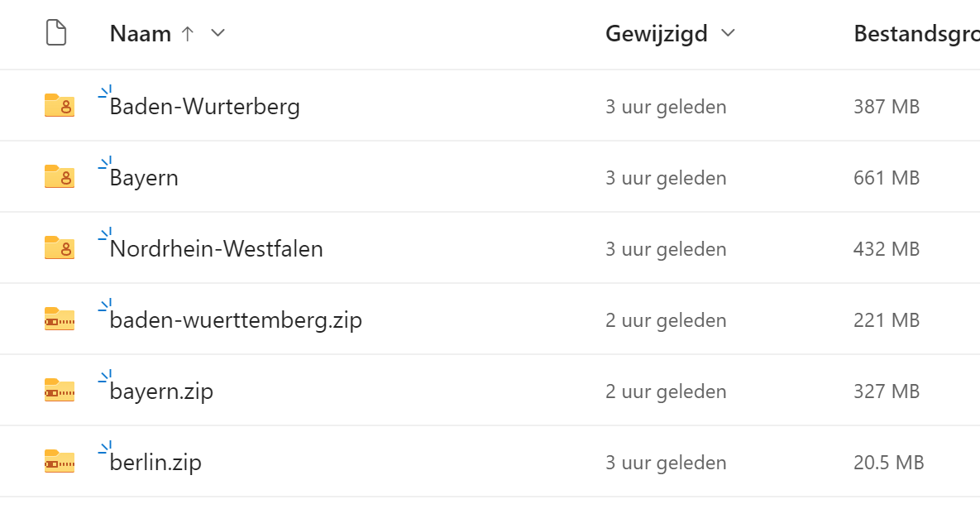This screenshot has width=980, height=509.
Task: Click the Bayern shared folder icon
Action: click(x=59, y=177)
